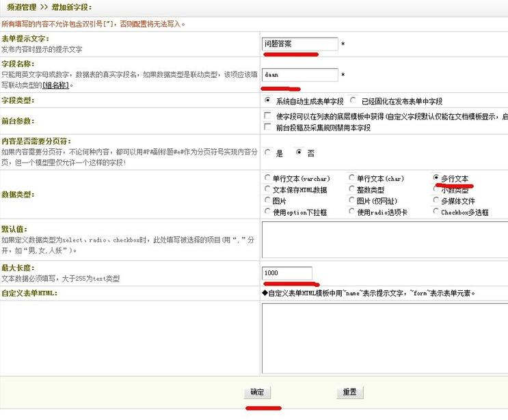Enable 使字段可以在列表的底层模板中获得 checkbox
The image size is (508, 420).
[267, 116]
